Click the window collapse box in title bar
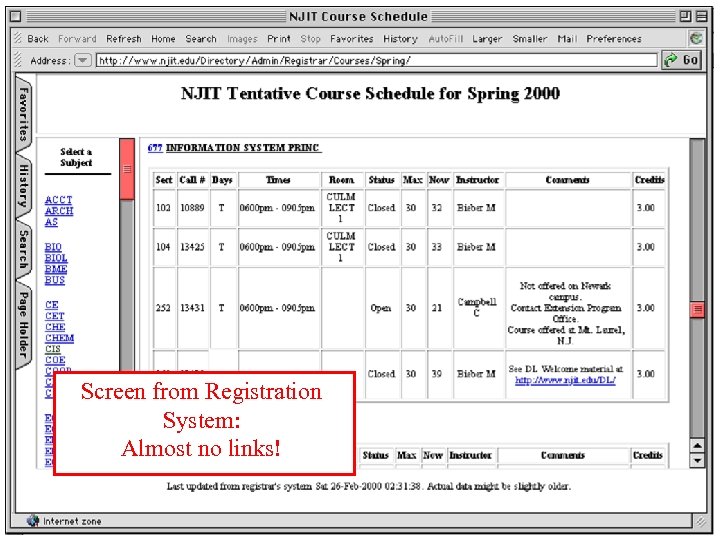The image size is (720, 540). click(702, 17)
